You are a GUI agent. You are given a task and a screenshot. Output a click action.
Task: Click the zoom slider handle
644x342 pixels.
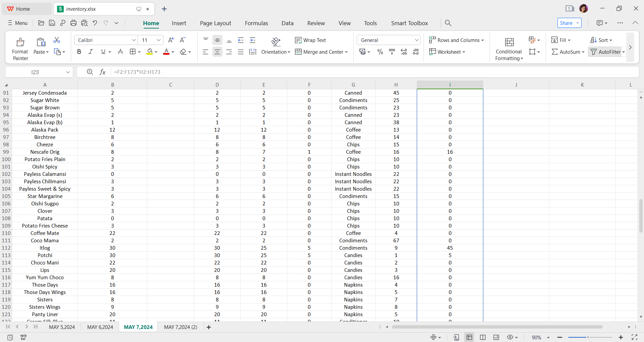point(588,337)
